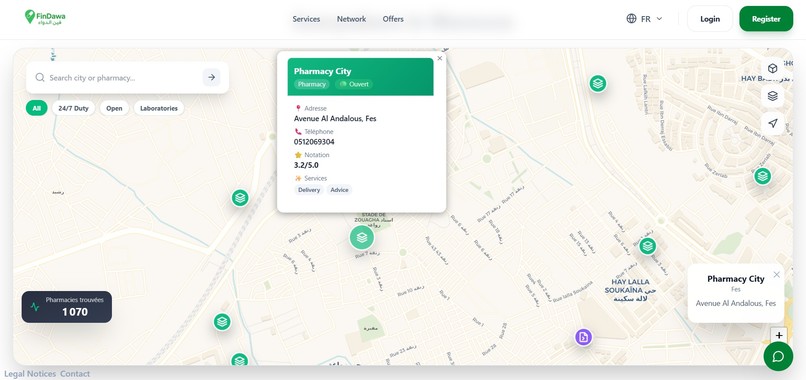Open the map layers control
This screenshot has width=806, height=380.
(x=772, y=96)
